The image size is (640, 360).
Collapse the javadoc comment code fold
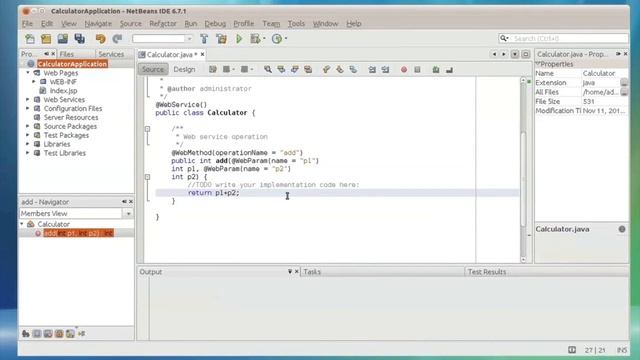click(147, 129)
